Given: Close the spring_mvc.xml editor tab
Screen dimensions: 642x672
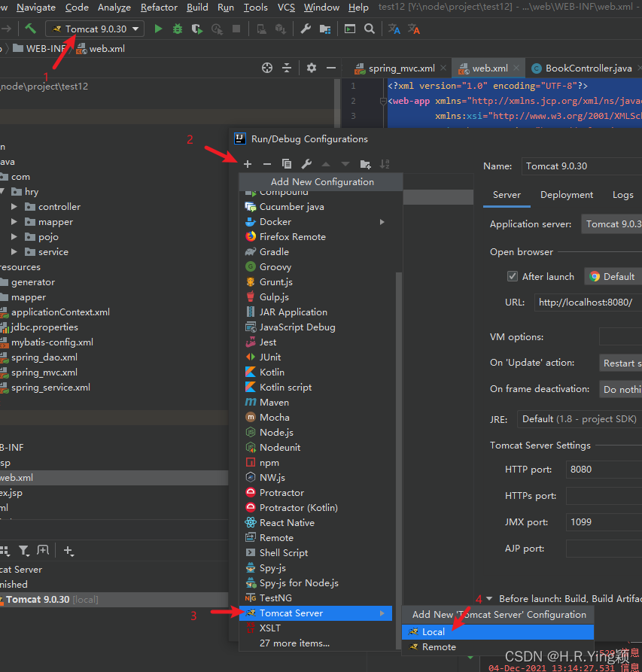Looking at the screenshot, I should (x=443, y=68).
